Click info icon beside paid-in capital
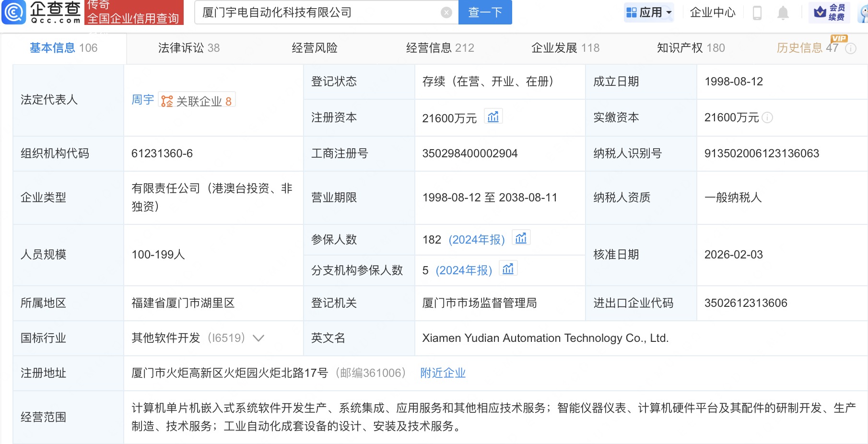The height and width of the screenshot is (444, 868). pos(767,117)
